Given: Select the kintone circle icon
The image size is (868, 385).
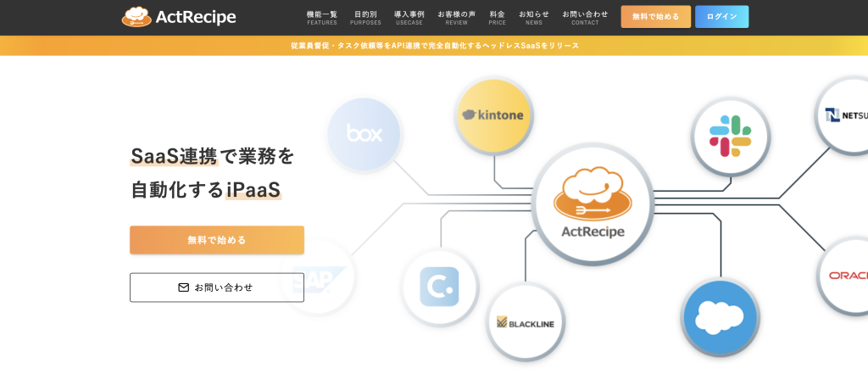Looking at the screenshot, I should coord(493,116).
